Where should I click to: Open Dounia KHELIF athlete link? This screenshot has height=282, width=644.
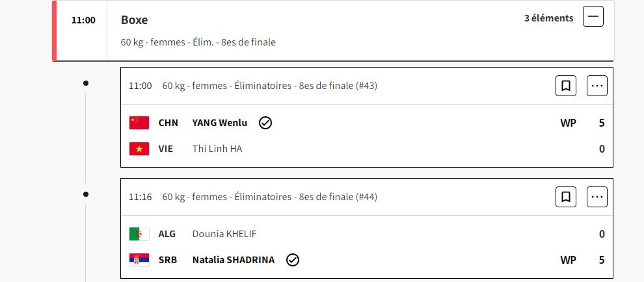coord(228,234)
